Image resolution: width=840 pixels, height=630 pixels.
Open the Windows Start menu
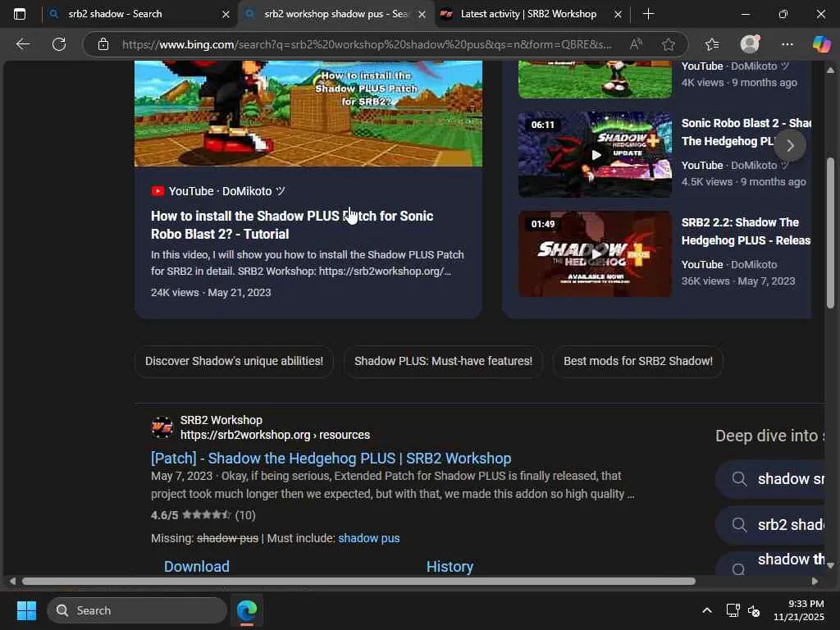click(x=26, y=610)
